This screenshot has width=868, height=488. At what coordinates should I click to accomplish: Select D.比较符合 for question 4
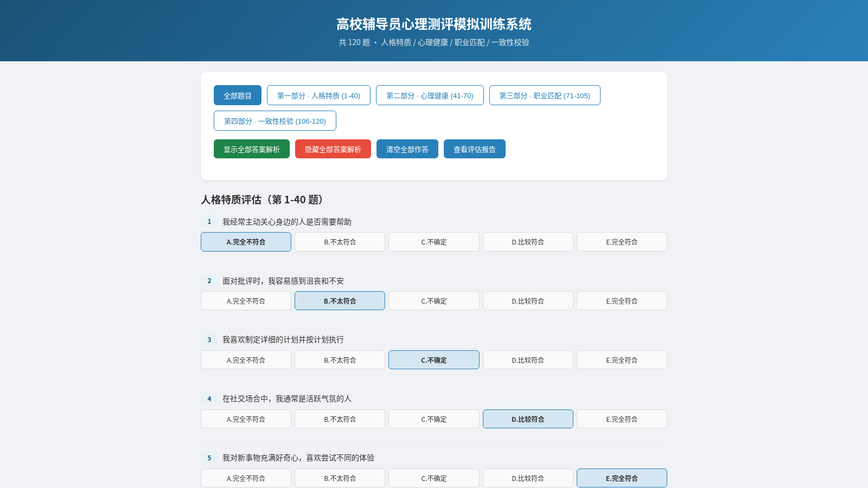click(x=528, y=419)
